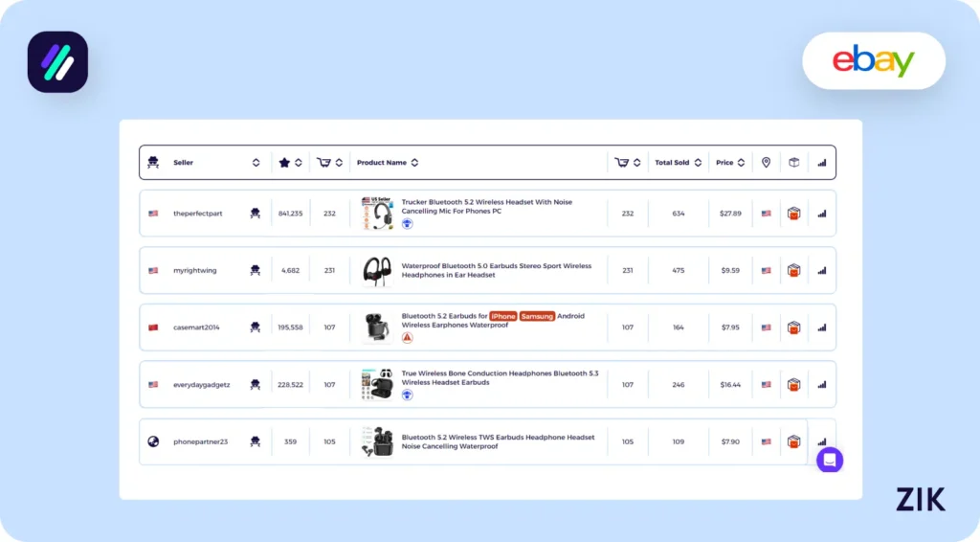Image resolution: width=980 pixels, height=542 pixels.
Task: Sort by the Product Name column arrows
Action: point(414,163)
